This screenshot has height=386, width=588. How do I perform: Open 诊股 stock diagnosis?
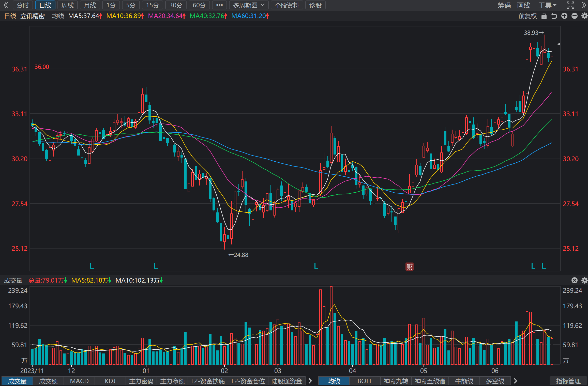click(315, 5)
